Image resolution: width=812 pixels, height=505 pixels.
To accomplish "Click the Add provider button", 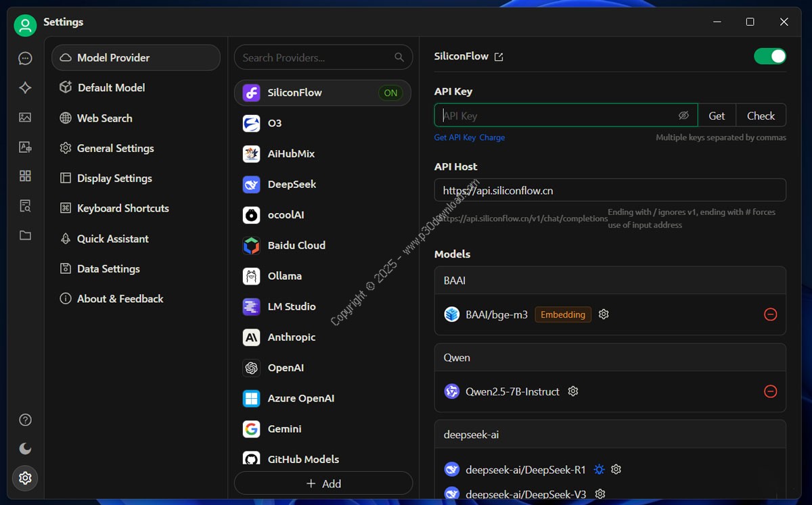I will tap(323, 483).
